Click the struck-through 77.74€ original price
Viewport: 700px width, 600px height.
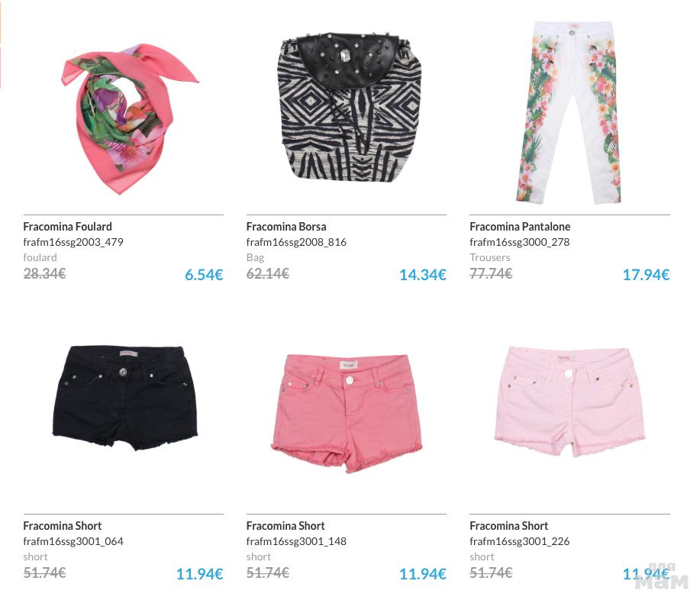(x=491, y=273)
